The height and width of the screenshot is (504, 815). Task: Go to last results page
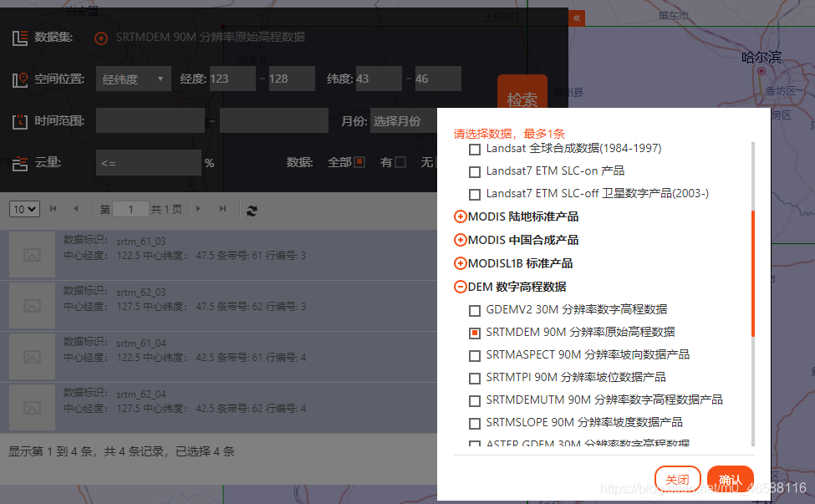pyautogui.click(x=222, y=209)
